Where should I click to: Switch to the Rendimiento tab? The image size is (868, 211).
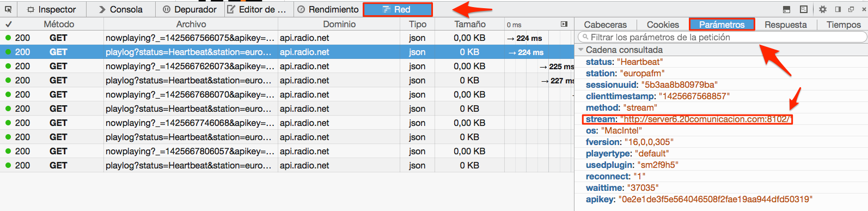click(x=328, y=9)
